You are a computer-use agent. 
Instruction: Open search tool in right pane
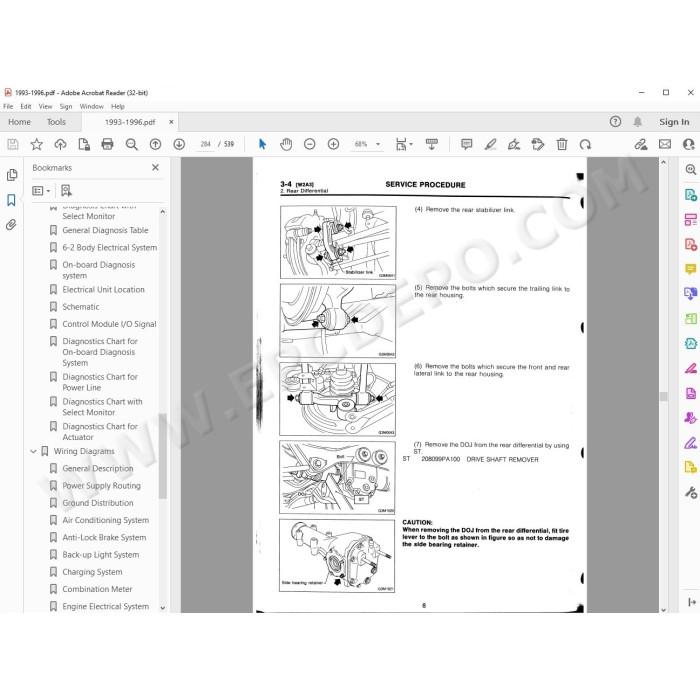point(691,170)
